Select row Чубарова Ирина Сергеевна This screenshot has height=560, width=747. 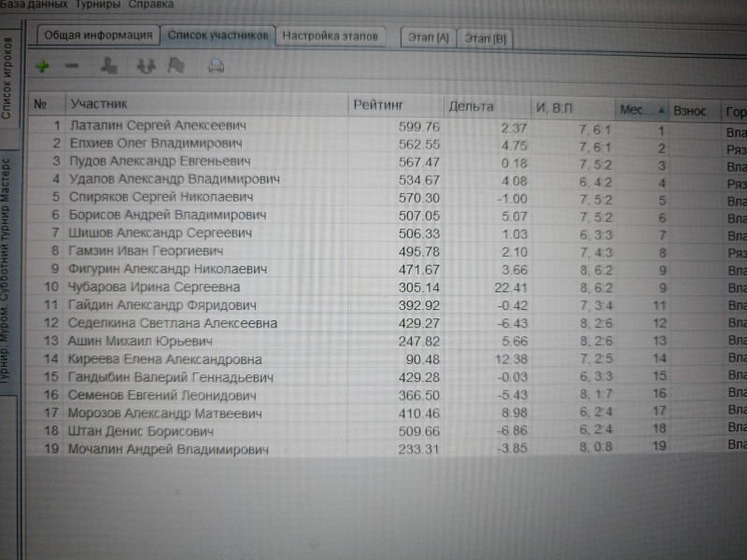point(387,287)
